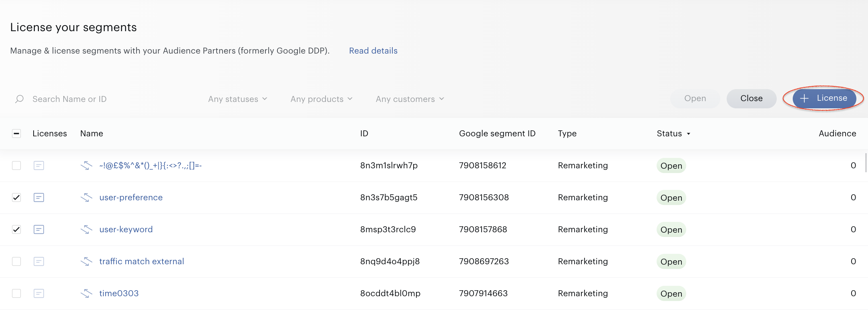Viewport: 868px width, 313px height.
Task: Click sync arrows icon beside user-keyword
Action: (x=86, y=229)
